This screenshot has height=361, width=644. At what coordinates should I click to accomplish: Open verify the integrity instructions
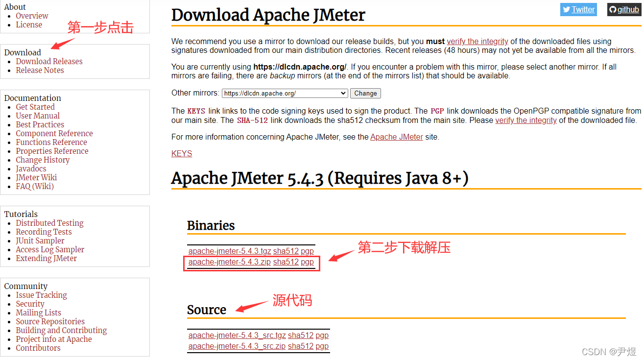pyautogui.click(x=477, y=41)
